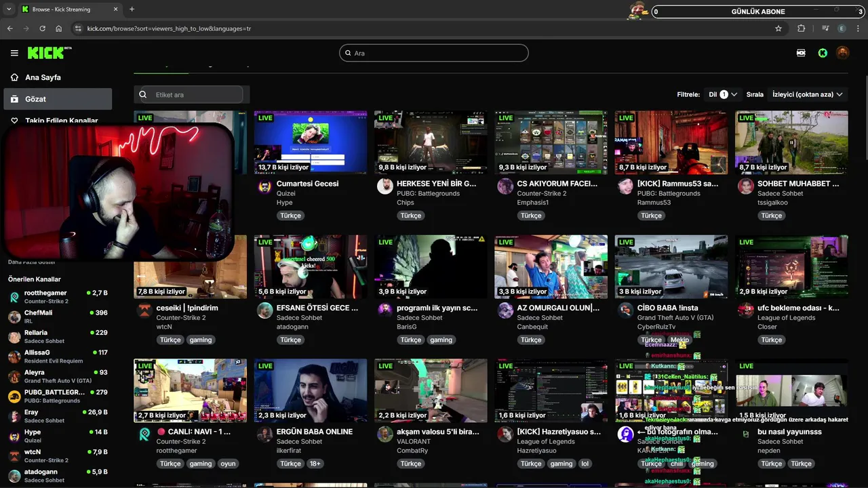Image resolution: width=868 pixels, height=488 pixels.
Task: Open the browser extensions icon
Action: (x=802, y=28)
